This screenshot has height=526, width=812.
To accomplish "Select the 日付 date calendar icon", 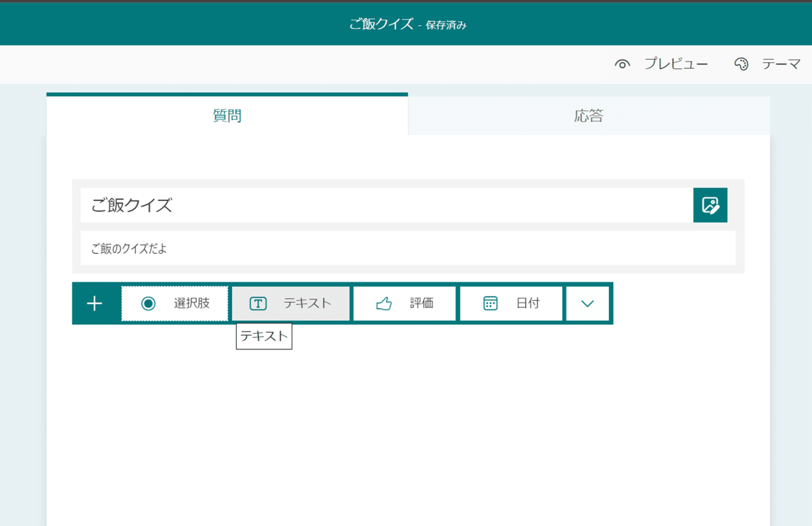I will click(489, 303).
